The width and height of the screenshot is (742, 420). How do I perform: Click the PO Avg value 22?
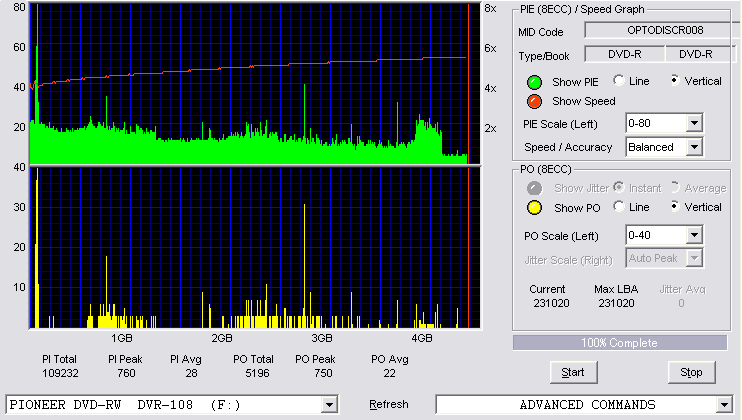coord(389,374)
